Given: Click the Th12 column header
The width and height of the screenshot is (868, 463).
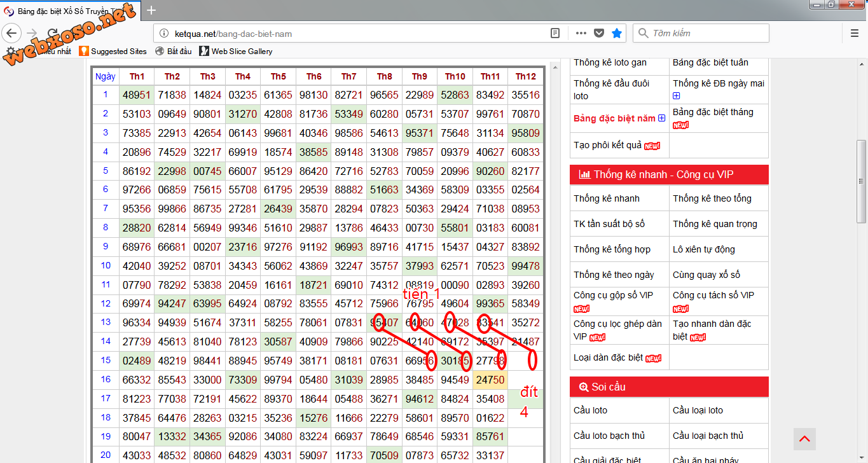Looking at the screenshot, I should pyautogui.click(x=526, y=76).
